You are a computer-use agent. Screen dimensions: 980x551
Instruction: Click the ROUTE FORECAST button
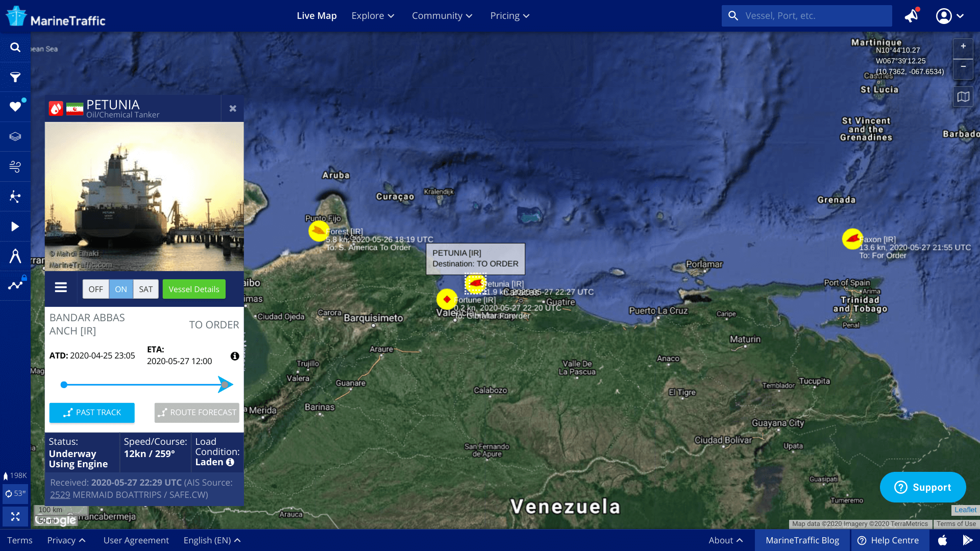pyautogui.click(x=197, y=413)
